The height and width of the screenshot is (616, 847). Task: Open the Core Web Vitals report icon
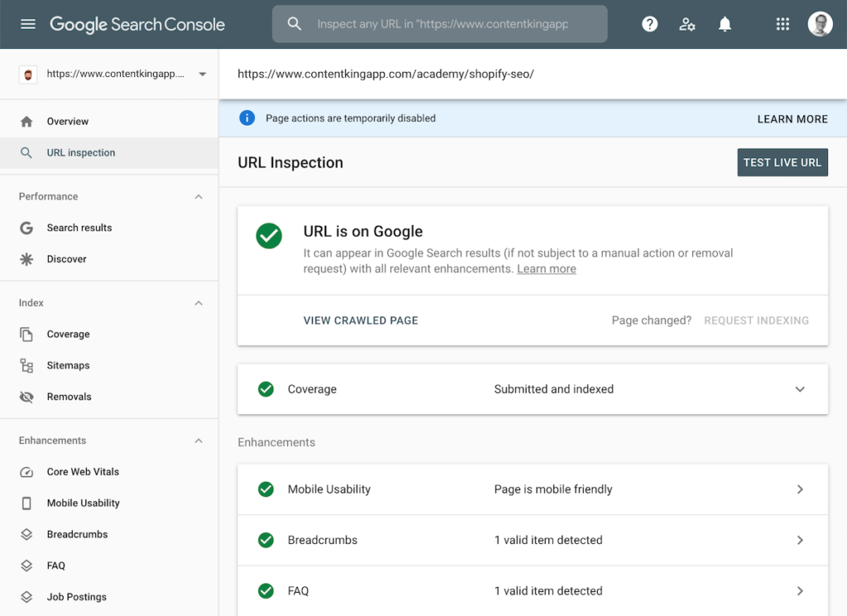coord(26,471)
